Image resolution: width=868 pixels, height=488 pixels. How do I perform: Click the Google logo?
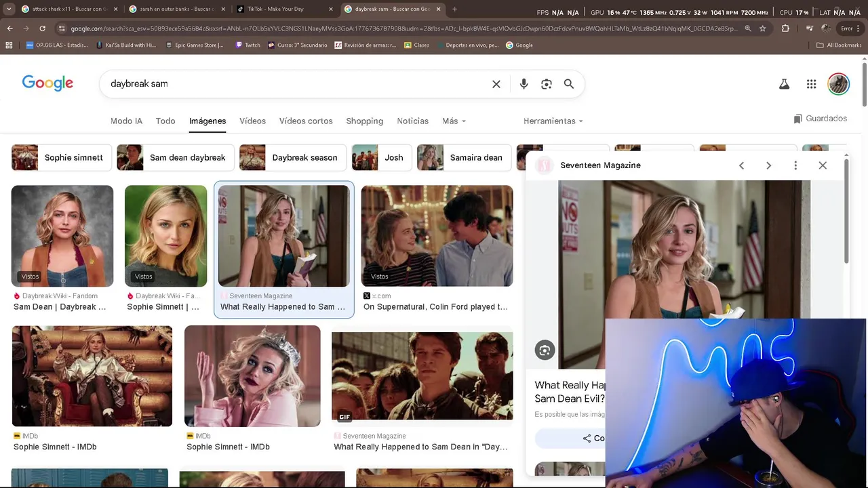[x=47, y=83]
